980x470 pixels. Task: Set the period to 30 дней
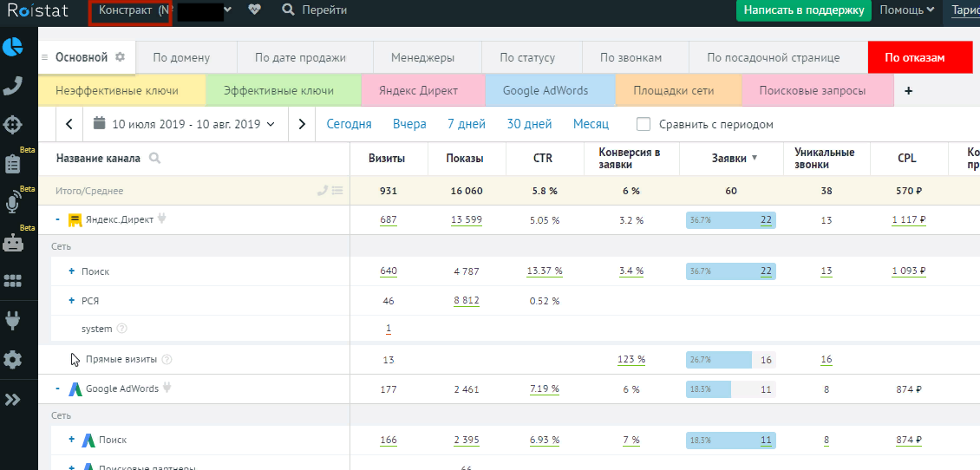529,124
